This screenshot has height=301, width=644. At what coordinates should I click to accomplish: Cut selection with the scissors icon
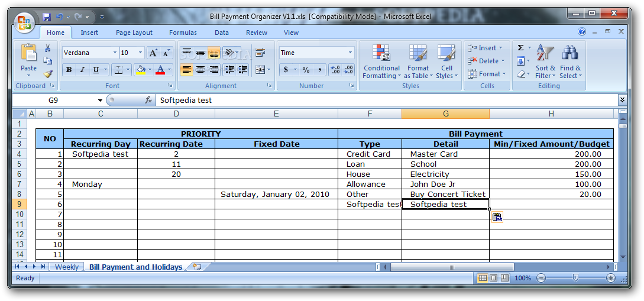(48, 48)
